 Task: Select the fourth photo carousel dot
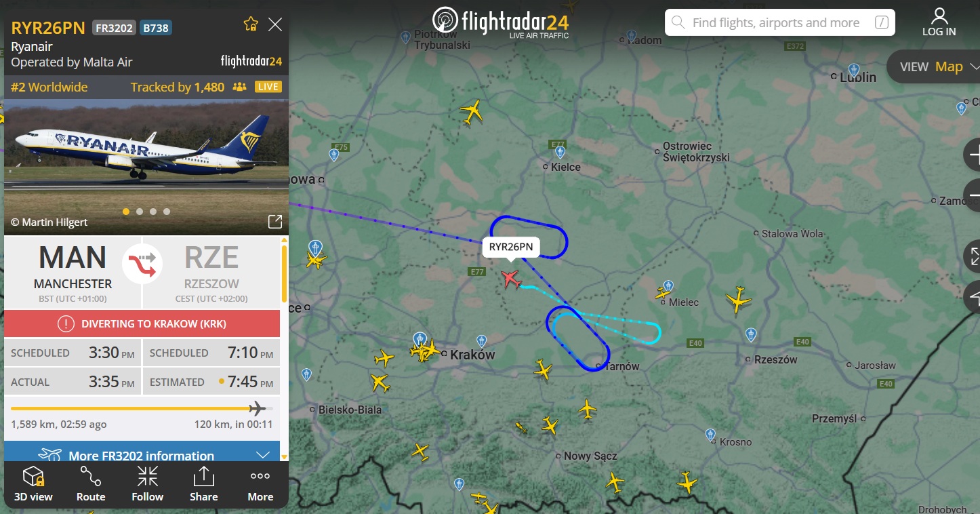167,212
